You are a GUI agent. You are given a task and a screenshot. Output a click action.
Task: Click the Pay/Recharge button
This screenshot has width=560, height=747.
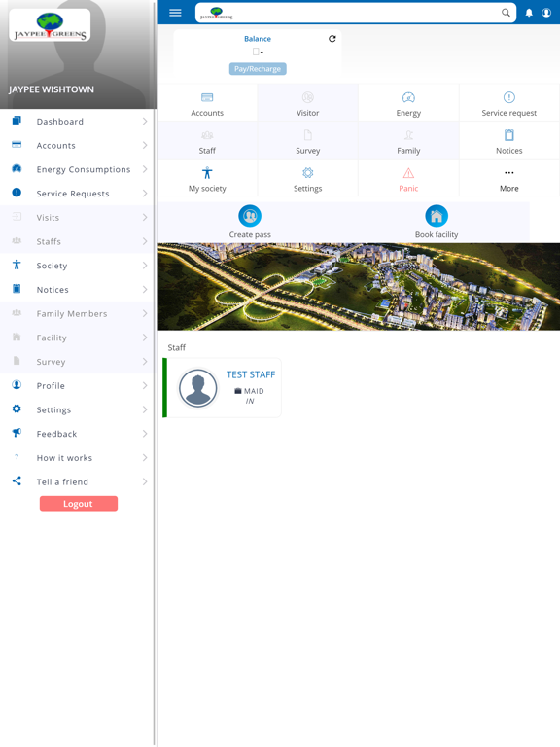258,69
